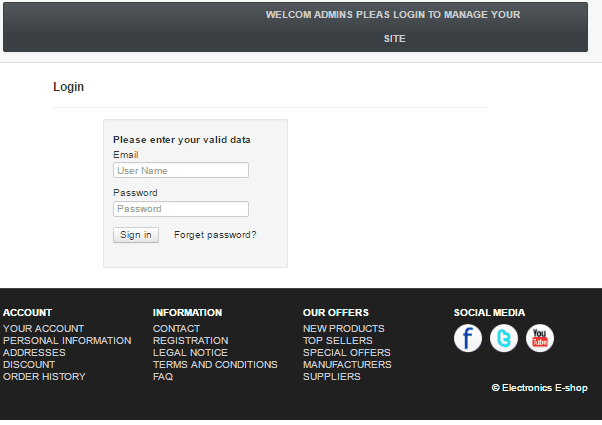Open the Addresses footer link

click(x=34, y=353)
